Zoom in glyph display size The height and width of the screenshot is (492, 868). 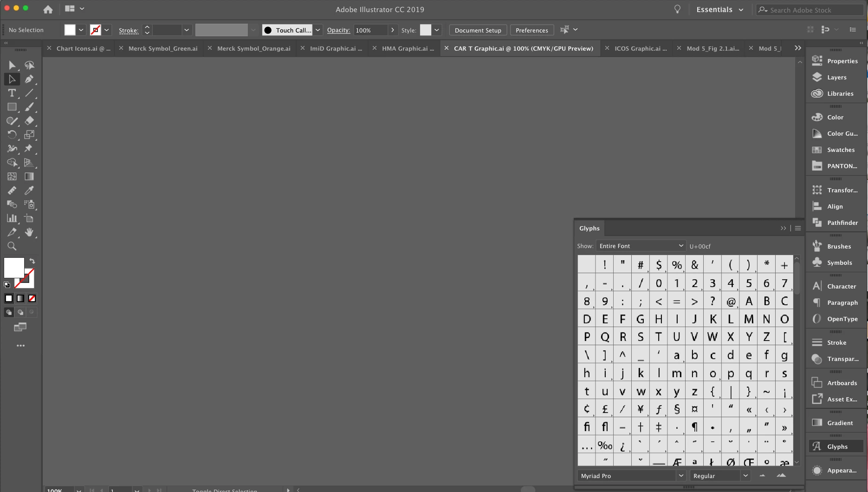pyautogui.click(x=782, y=475)
